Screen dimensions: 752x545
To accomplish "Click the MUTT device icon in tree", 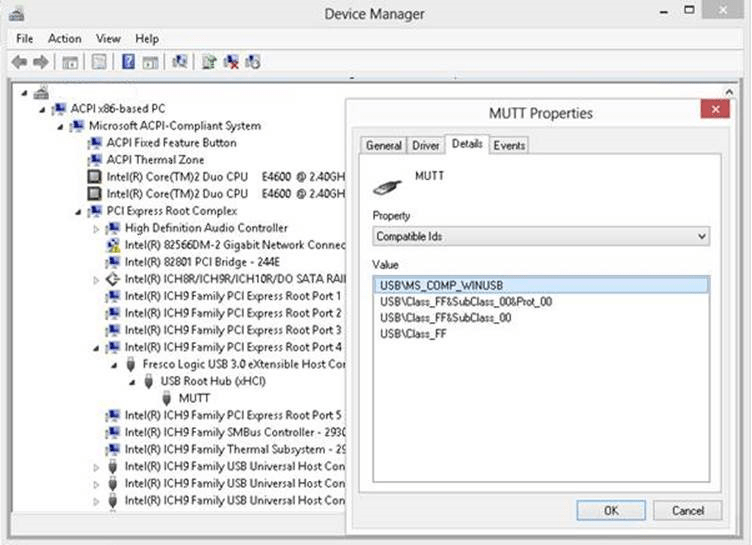I will tap(166, 398).
